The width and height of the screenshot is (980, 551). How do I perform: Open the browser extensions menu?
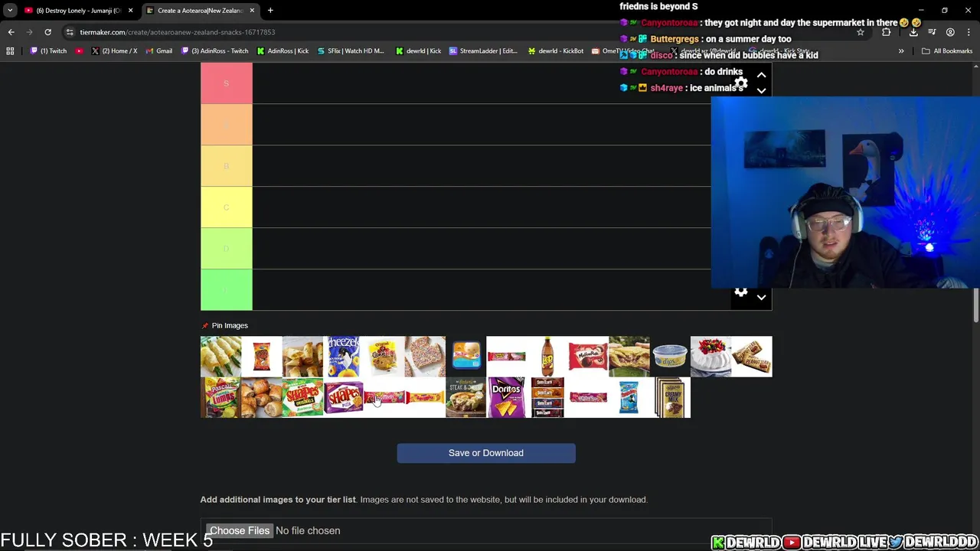coord(886,32)
